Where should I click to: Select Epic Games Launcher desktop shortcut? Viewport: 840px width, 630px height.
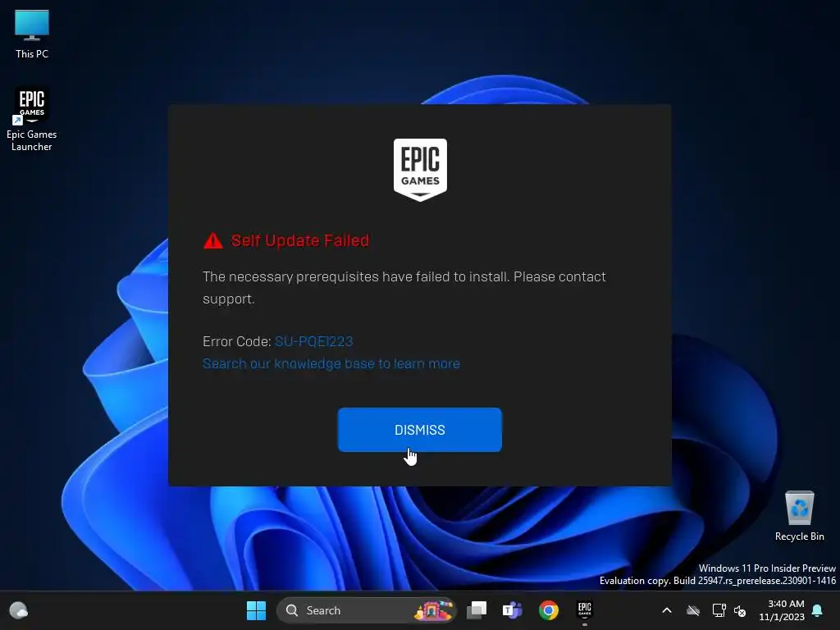click(32, 120)
